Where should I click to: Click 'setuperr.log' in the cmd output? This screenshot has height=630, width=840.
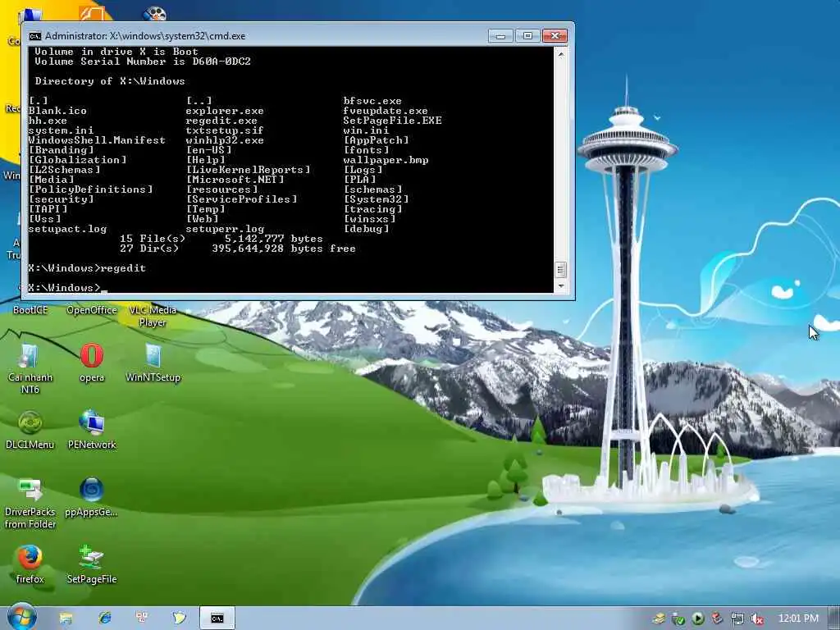[x=225, y=230]
